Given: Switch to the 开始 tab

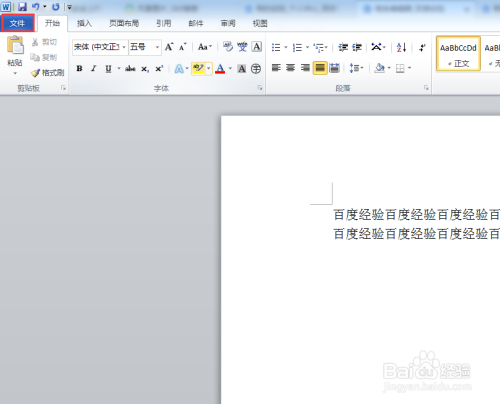Looking at the screenshot, I should click(52, 23).
